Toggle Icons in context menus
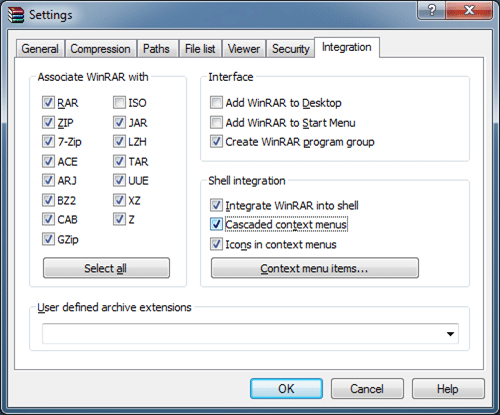Viewport: 500px width, 415px height. [216, 244]
